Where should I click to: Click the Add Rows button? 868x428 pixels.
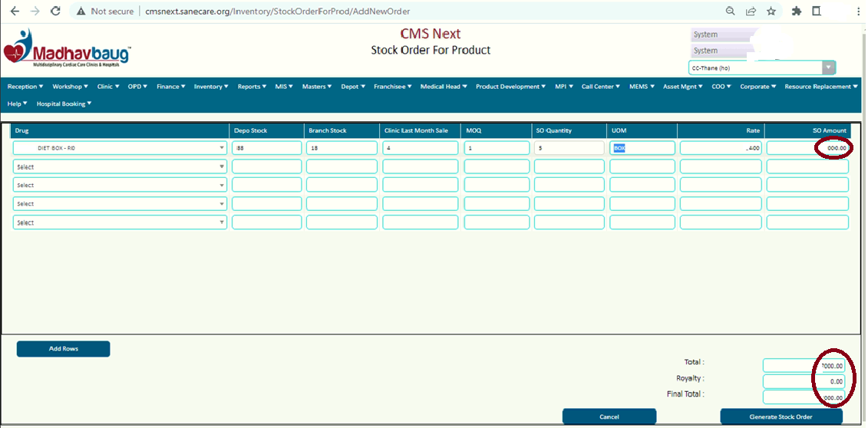(x=64, y=349)
